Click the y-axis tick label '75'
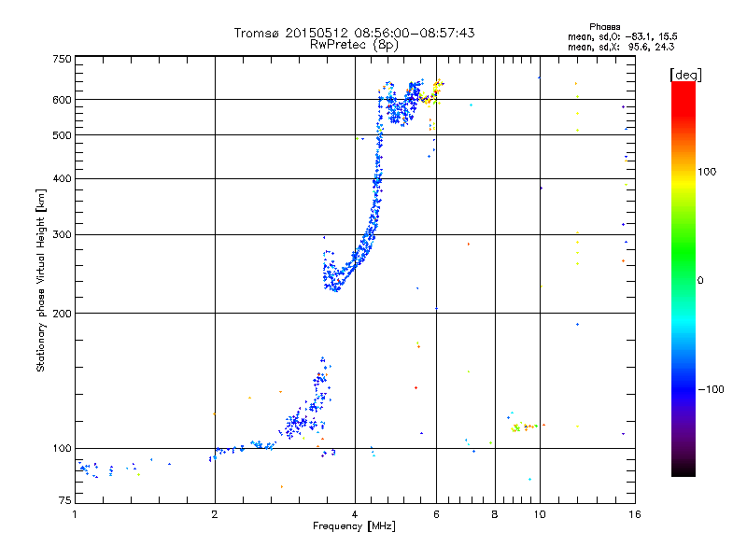The height and width of the screenshot is (560, 747). point(65,500)
